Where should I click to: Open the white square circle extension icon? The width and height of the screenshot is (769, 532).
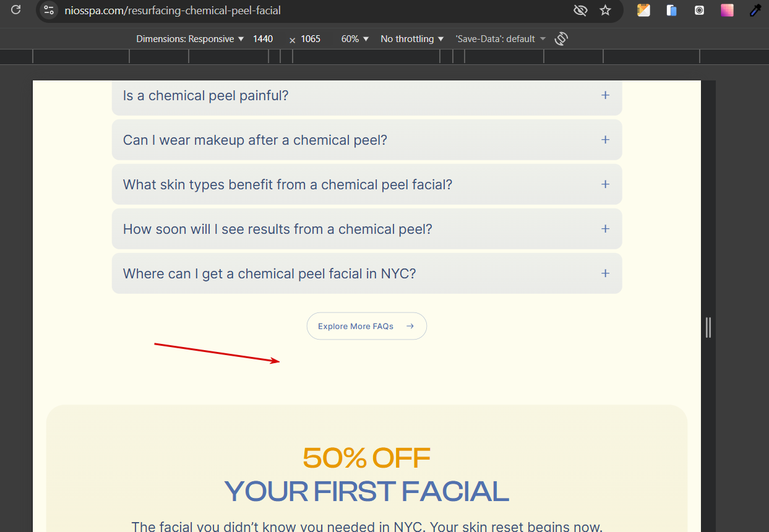click(x=699, y=10)
